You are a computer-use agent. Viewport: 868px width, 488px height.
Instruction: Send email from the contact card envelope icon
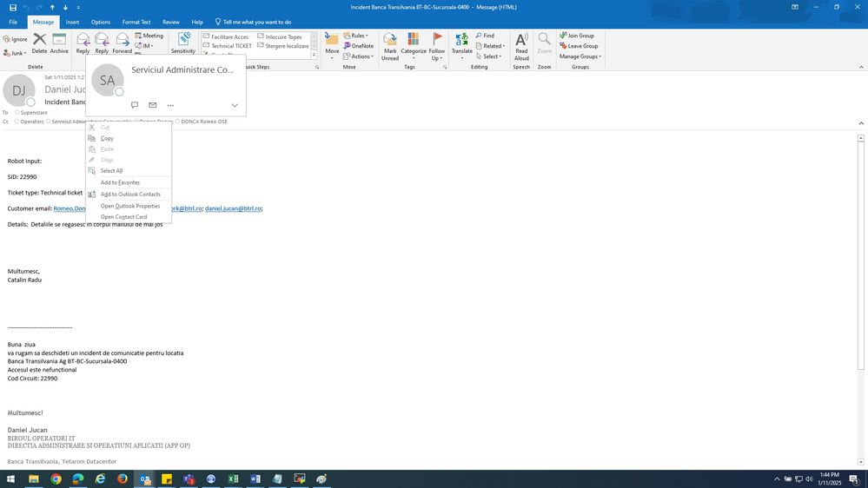click(x=153, y=105)
